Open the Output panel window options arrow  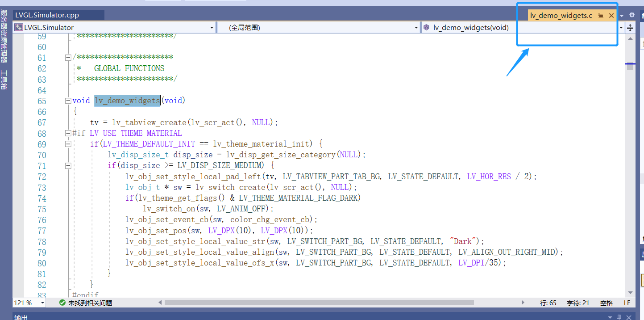click(x=609, y=317)
